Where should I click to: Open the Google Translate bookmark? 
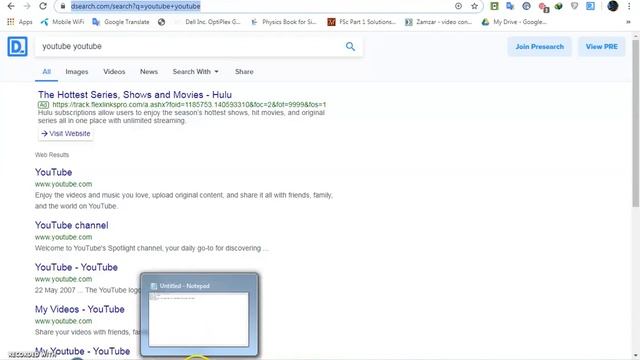pos(121,22)
